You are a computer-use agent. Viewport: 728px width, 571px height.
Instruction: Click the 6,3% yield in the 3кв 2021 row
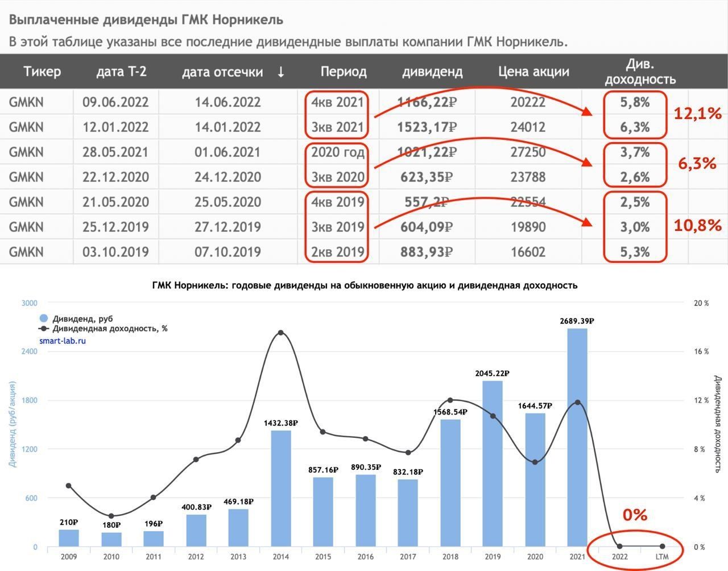point(635,127)
